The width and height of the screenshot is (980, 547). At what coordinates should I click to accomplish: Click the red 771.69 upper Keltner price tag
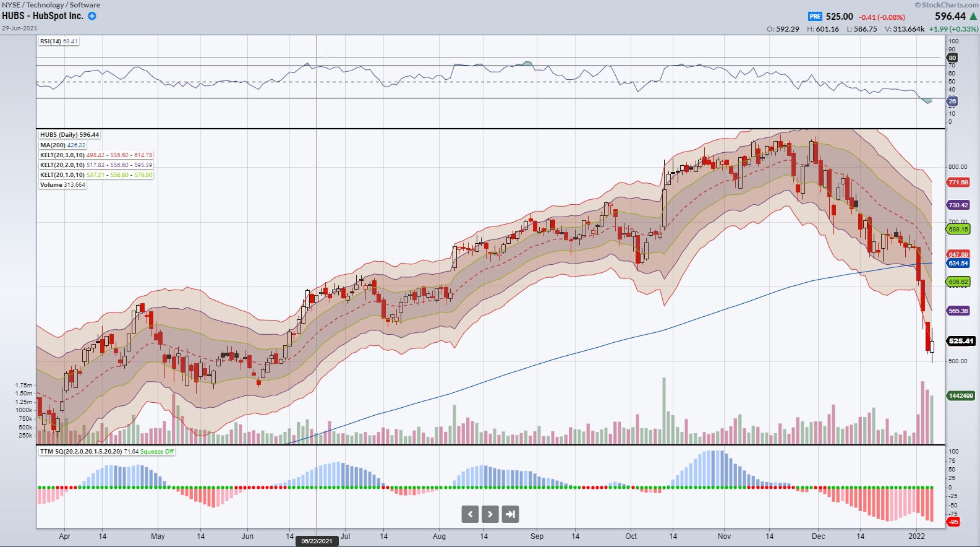[x=958, y=183]
